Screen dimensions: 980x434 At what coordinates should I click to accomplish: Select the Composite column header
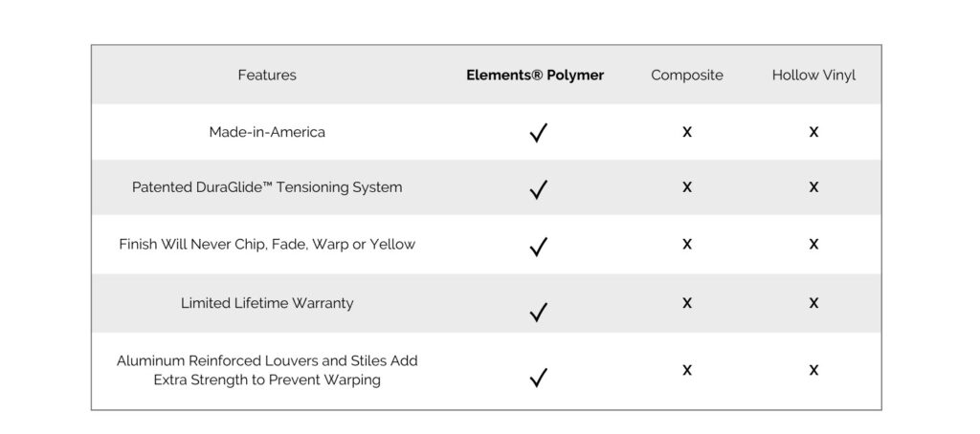point(687,76)
